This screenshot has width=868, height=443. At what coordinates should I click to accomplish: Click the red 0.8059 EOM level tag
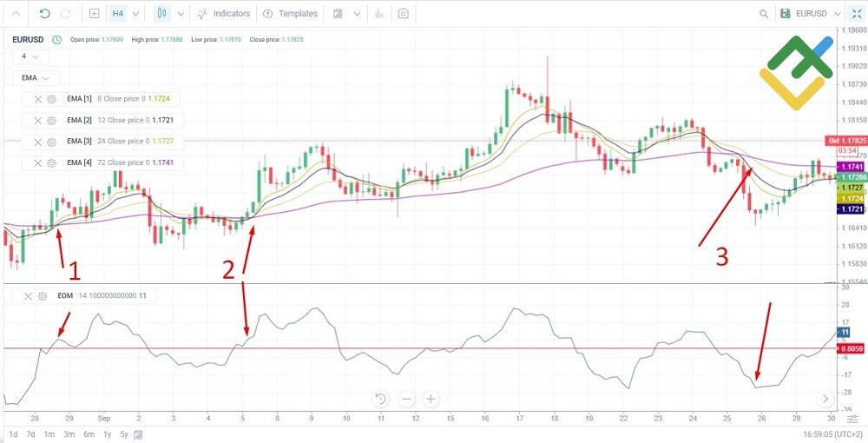[852, 349]
